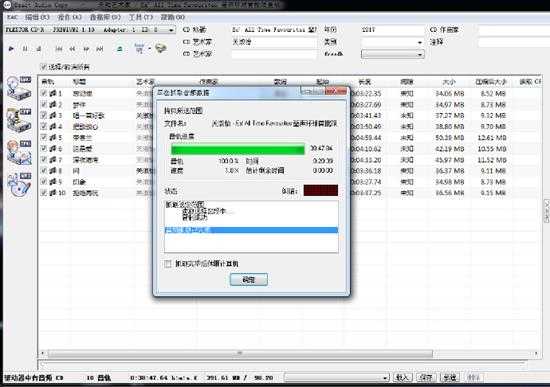550x387 pixels.
Task: Click the CD title input field
Action: 274,30
